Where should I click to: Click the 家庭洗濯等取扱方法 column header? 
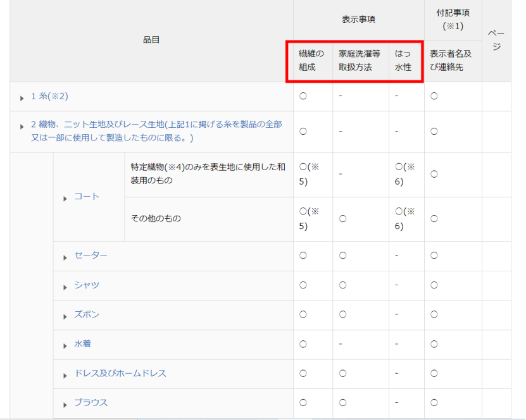[359, 61]
